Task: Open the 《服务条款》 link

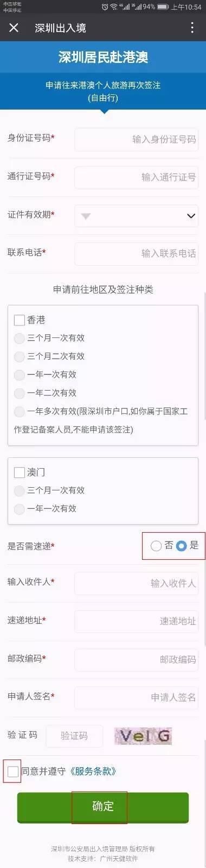Action: point(93,771)
